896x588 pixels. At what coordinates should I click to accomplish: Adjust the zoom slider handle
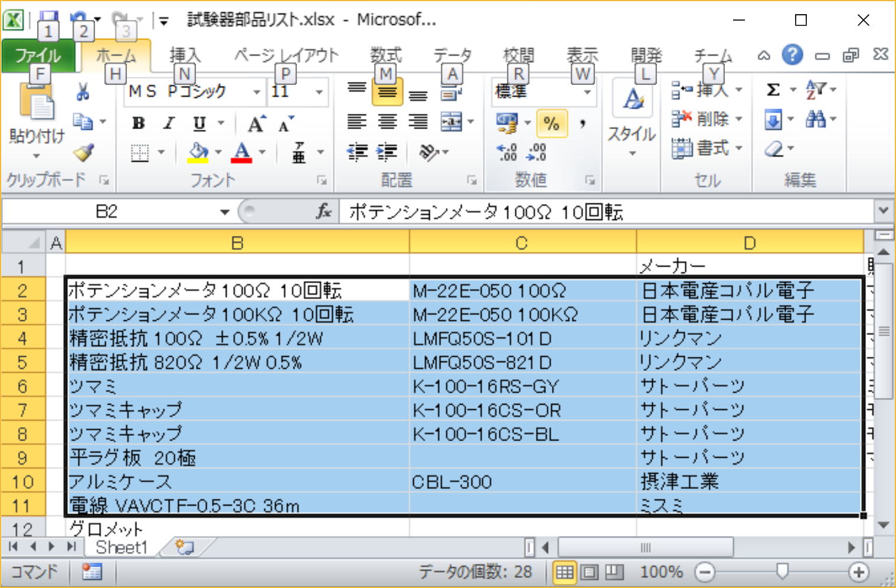[x=782, y=571]
